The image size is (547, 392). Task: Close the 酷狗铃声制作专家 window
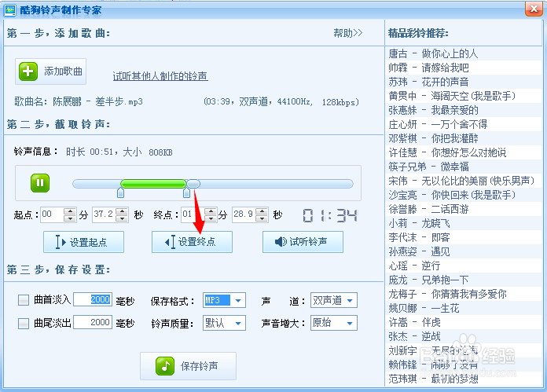[534, 9]
